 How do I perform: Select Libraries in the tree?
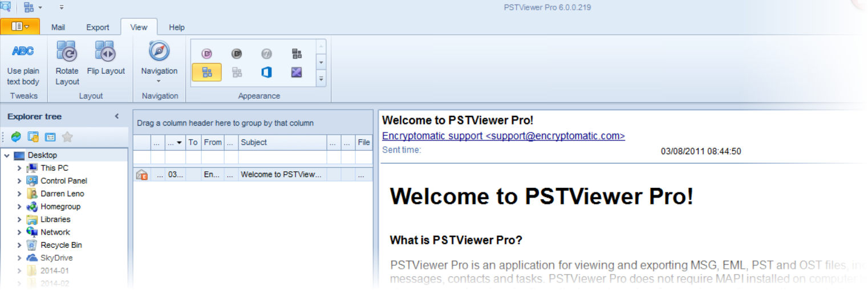click(x=55, y=219)
